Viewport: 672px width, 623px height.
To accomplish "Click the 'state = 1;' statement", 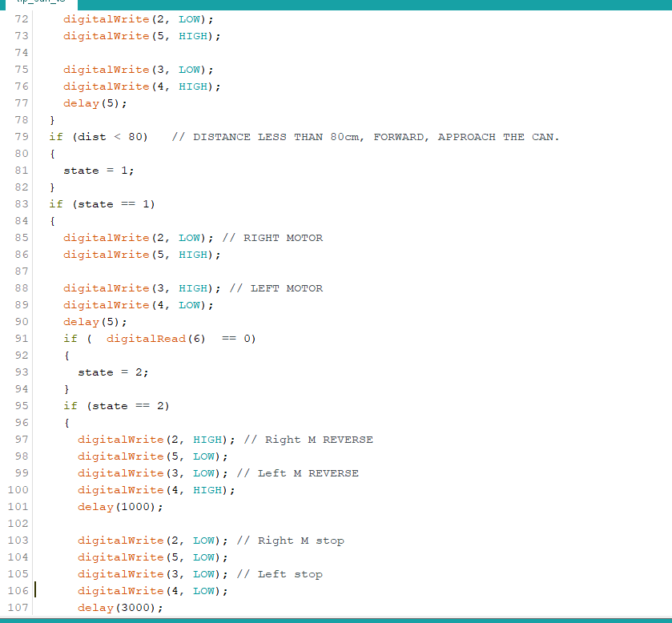I will pos(99,171).
